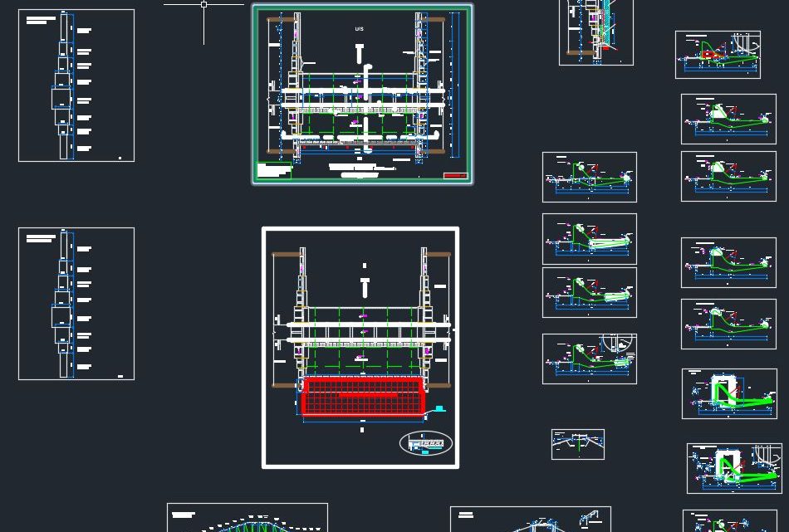Viewport: 789px width, 532px height.
Task: Select the spillway section frame with red-filled shape
Action: coord(718,55)
